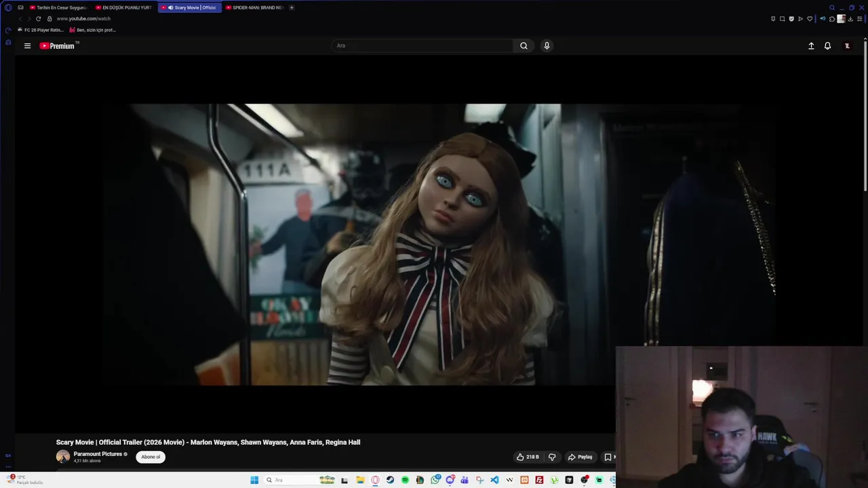Image resolution: width=868 pixels, height=488 pixels.
Task: Open uTorrent from taskbar
Action: pos(554,480)
